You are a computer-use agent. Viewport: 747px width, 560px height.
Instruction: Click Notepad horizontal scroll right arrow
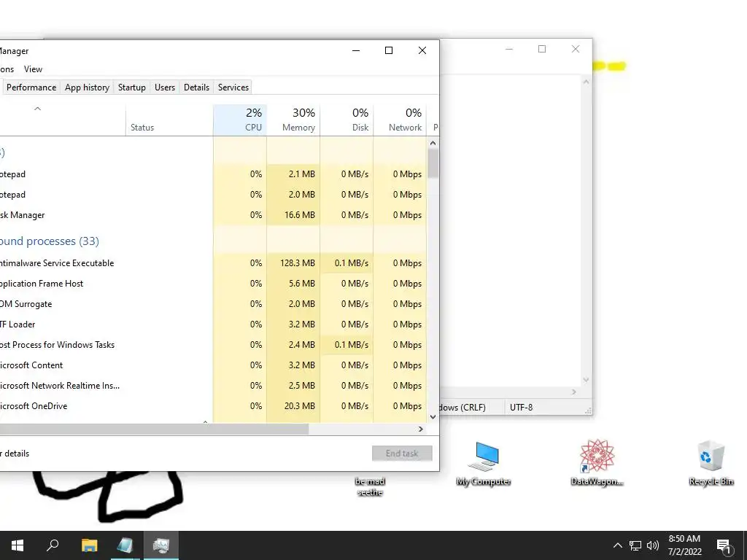click(x=574, y=392)
